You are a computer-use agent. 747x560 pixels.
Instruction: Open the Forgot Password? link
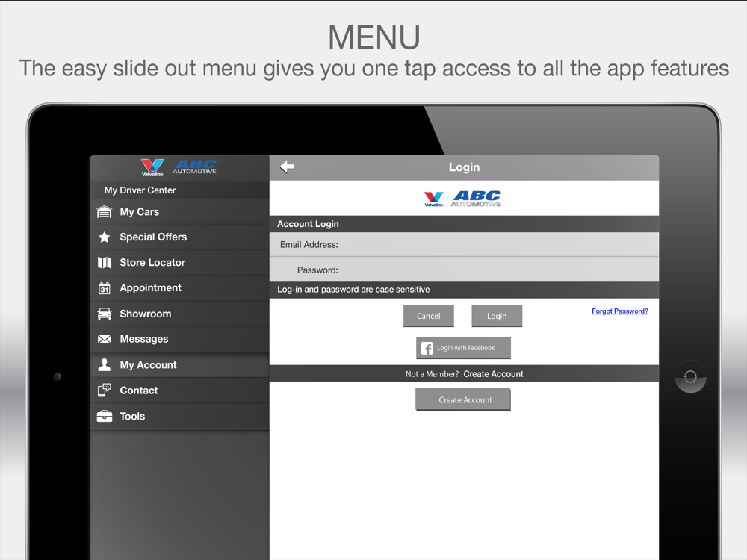(620, 311)
